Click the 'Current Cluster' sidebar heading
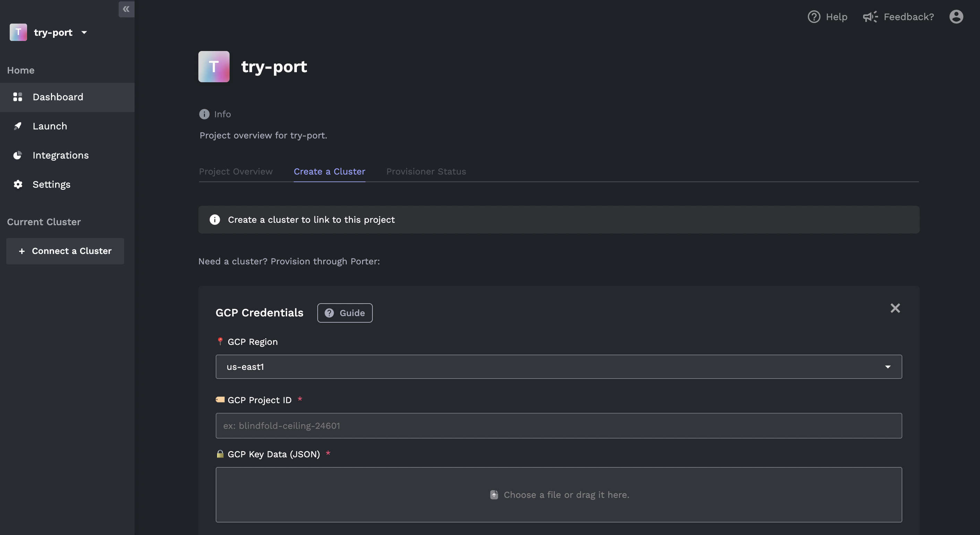 [44, 222]
